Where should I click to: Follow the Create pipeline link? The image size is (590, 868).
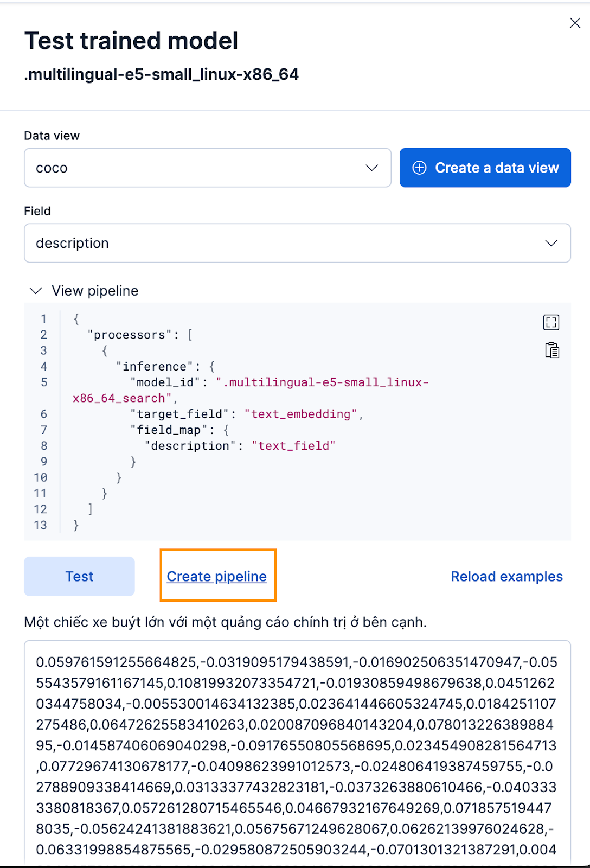click(x=217, y=576)
